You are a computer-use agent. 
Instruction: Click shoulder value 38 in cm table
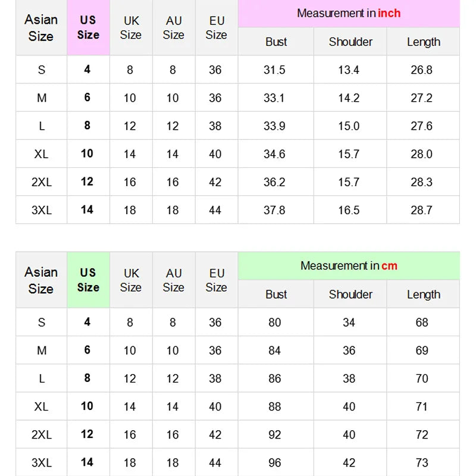[349, 378]
